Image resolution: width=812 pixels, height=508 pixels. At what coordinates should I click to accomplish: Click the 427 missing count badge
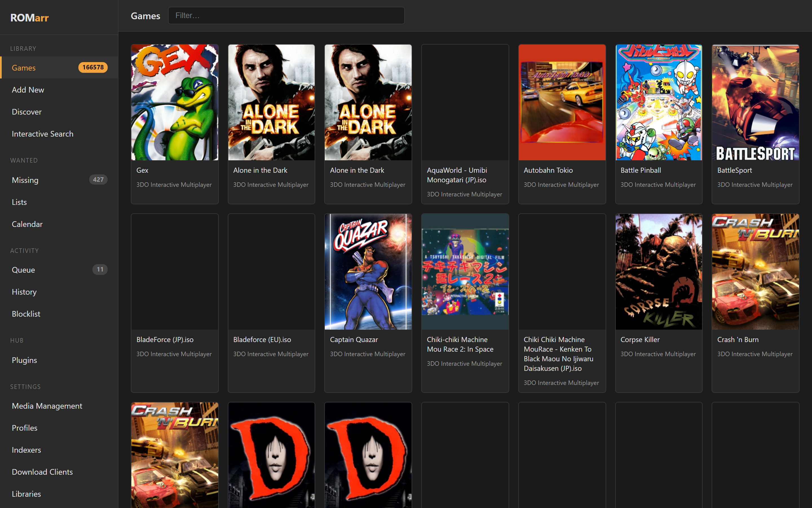pyautogui.click(x=98, y=180)
